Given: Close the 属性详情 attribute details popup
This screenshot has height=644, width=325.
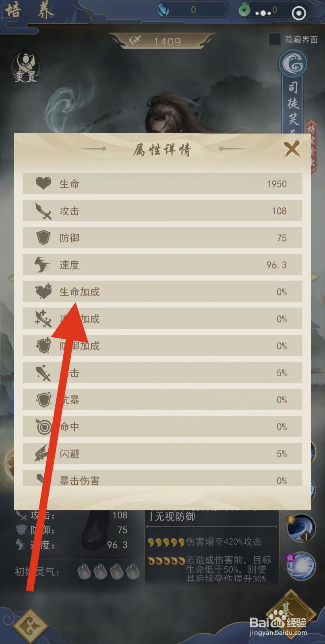Looking at the screenshot, I should point(292,149).
